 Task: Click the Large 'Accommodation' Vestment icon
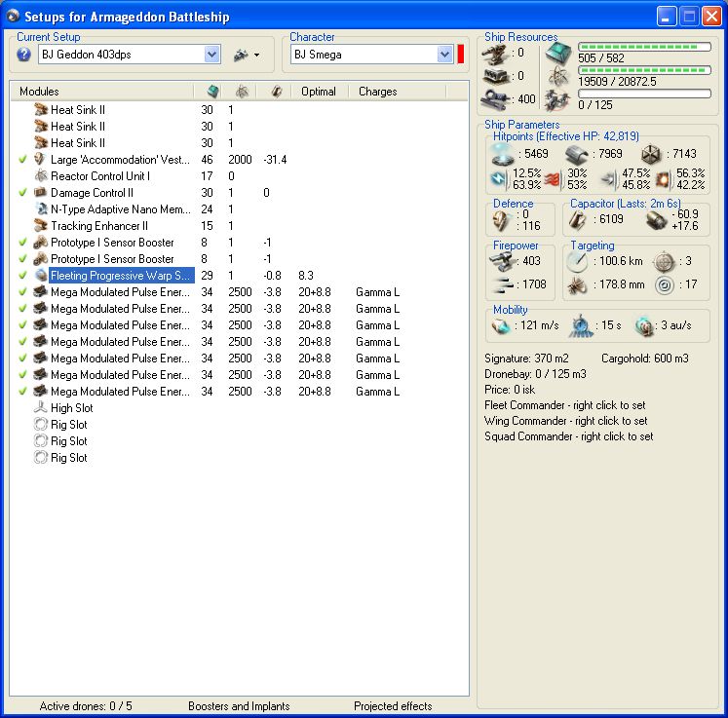41,160
